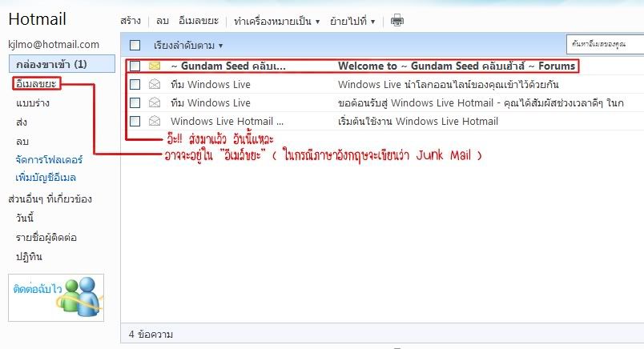Click the printer icon in the toolbar
Image resolution: width=644 pixels, height=349 pixels.
[x=396, y=21]
